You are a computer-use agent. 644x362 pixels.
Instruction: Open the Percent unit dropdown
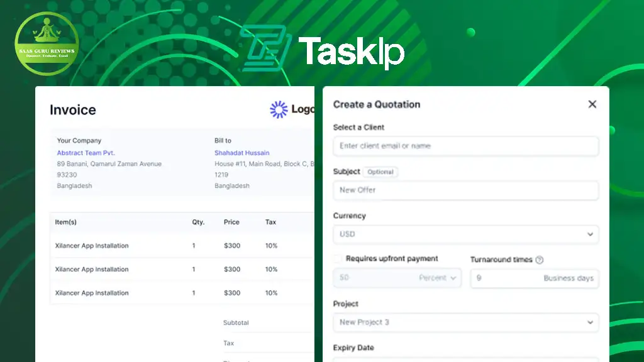click(x=438, y=278)
